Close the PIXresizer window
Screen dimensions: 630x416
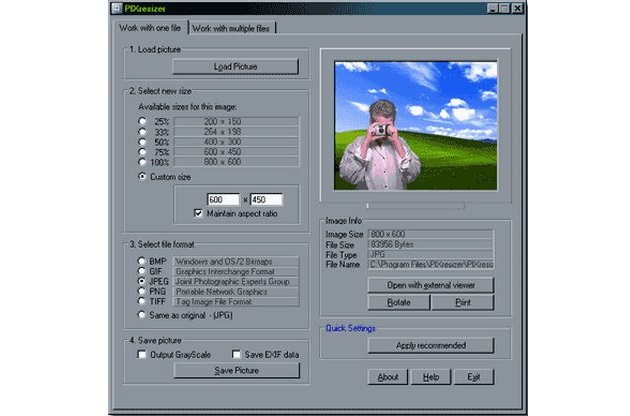[x=518, y=8]
